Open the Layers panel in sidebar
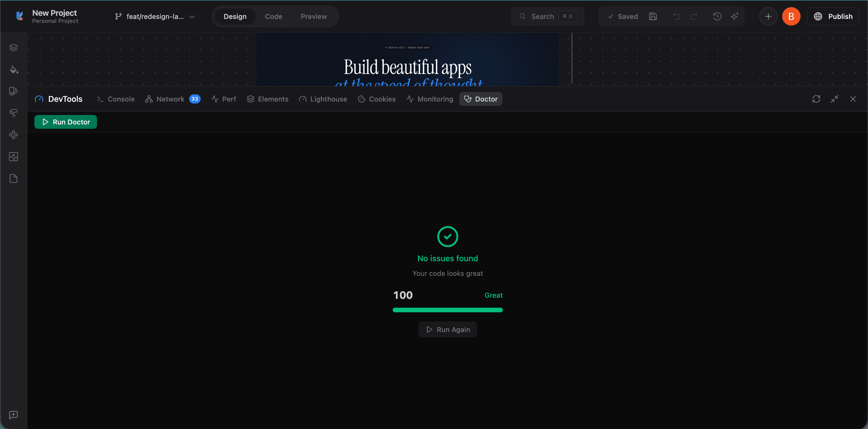This screenshot has height=429, width=868. pyautogui.click(x=13, y=48)
